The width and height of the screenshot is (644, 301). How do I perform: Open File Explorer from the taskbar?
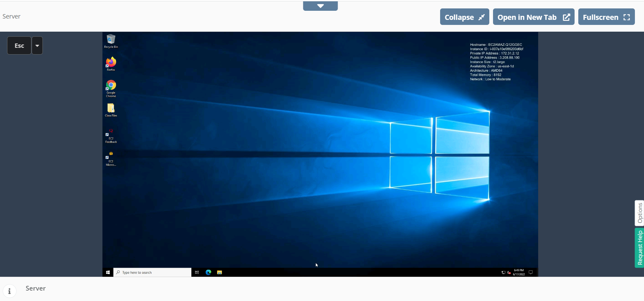tap(219, 272)
